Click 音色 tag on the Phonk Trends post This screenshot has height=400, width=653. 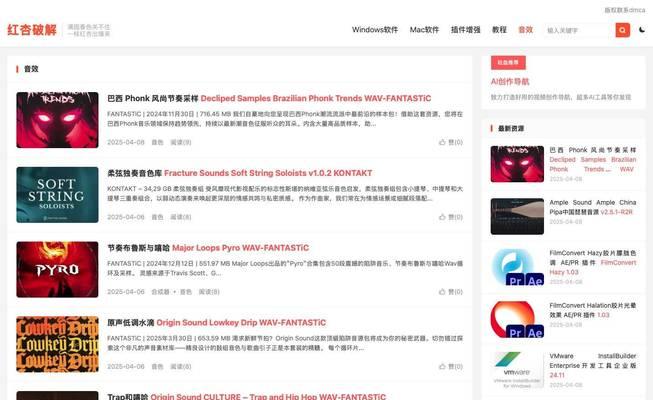[x=157, y=142]
